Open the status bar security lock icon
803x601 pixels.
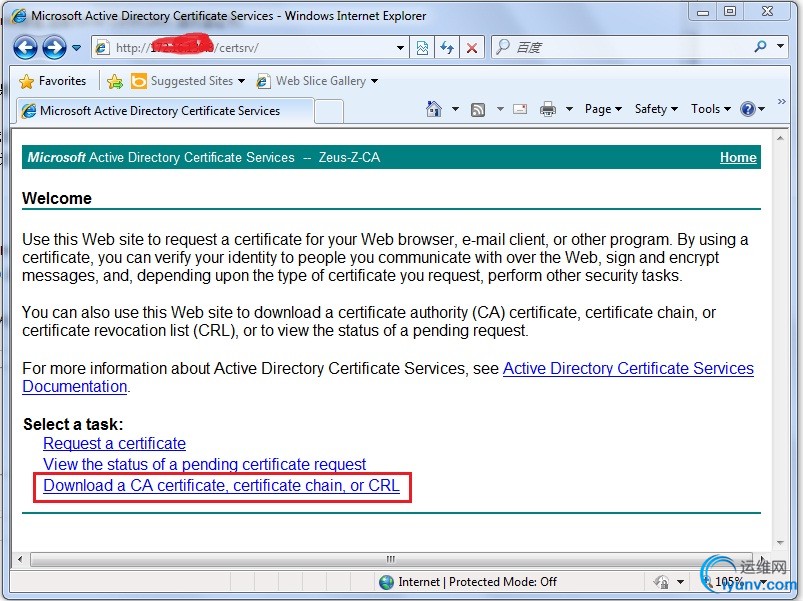tap(661, 582)
